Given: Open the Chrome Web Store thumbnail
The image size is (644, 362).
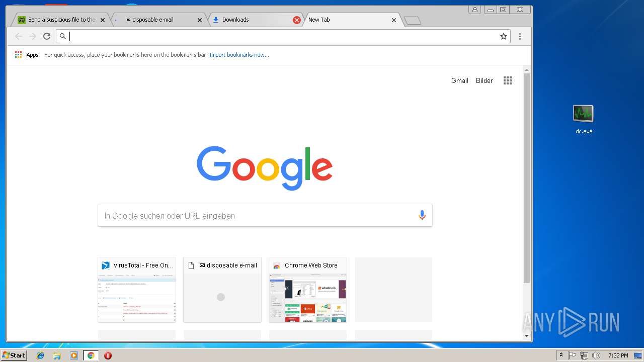Looking at the screenshot, I should click(308, 290).
